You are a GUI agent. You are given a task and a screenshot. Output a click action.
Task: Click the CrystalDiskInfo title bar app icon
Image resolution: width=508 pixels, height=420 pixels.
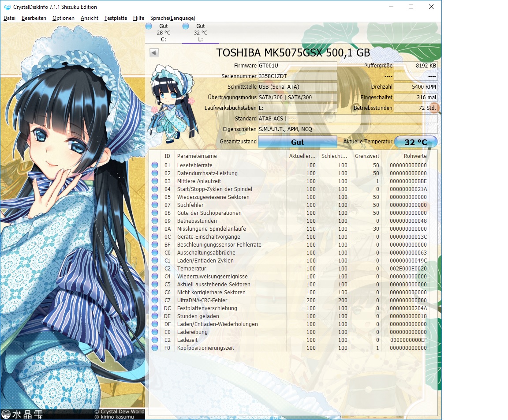click(x=7, y=7)
